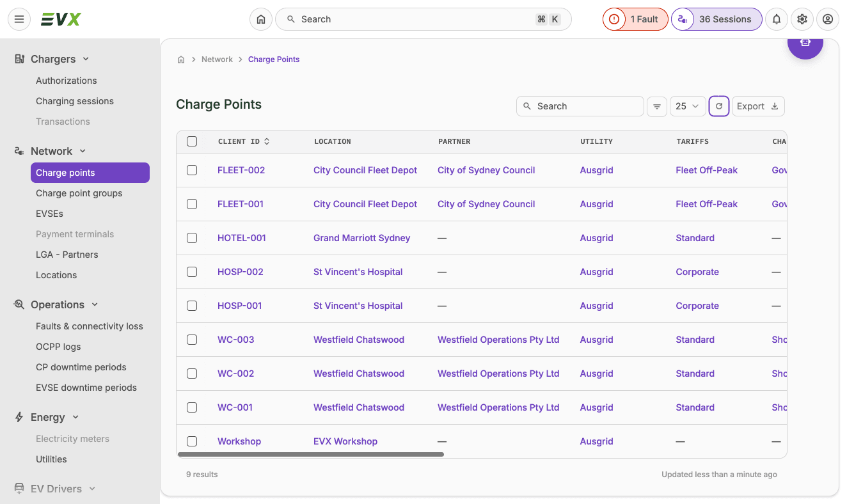Click the Energy lightning icon
The image size is (847, 504).
click(x=20, y=417)
